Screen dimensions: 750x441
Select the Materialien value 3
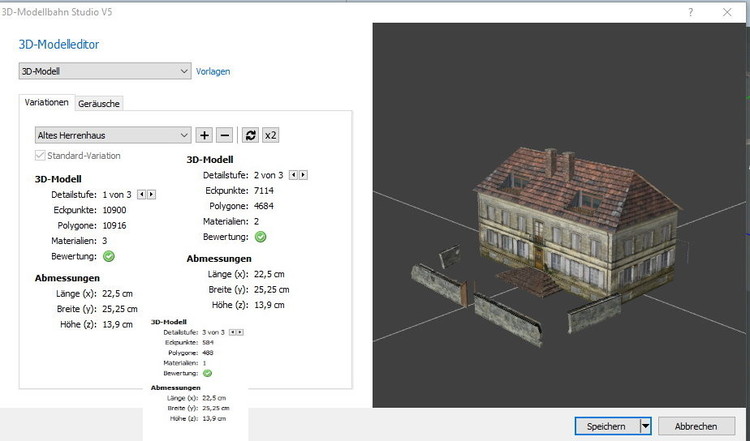click(x=105, y=241)
